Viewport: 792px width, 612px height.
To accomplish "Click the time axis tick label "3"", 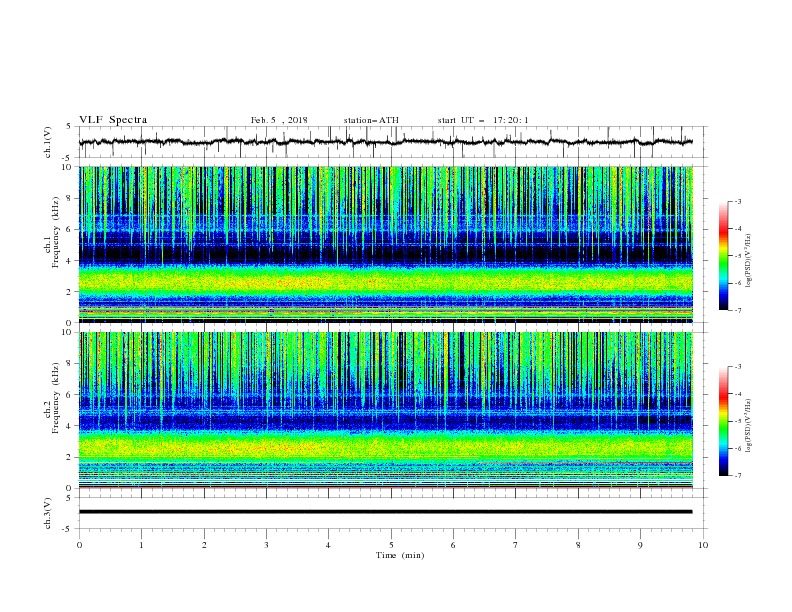I will (x=266, y=545).
